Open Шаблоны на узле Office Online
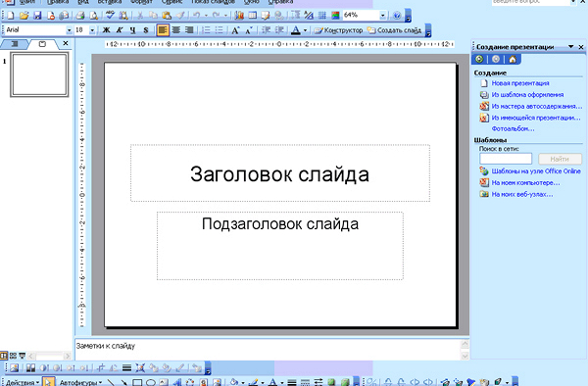588x386 pixels. point(536,171)
